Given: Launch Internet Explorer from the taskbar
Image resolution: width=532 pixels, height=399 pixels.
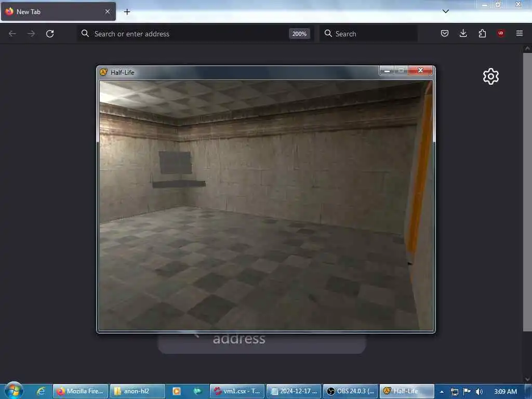Looking at the screenshot, I should (x=41, y=391).
